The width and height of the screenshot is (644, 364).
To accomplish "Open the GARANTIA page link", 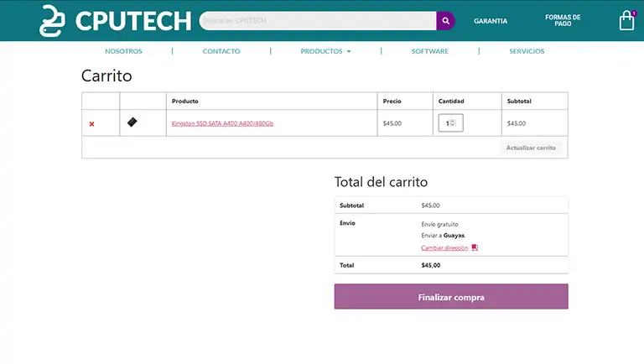I will point(490,21).
